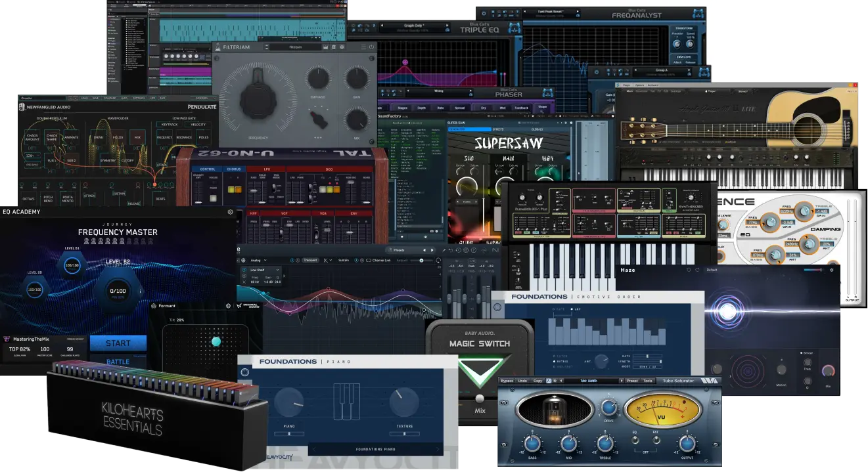Click Save in Pendulate's top toolbar
Viewport: 868px width, 472px height.
pos(95,98)
